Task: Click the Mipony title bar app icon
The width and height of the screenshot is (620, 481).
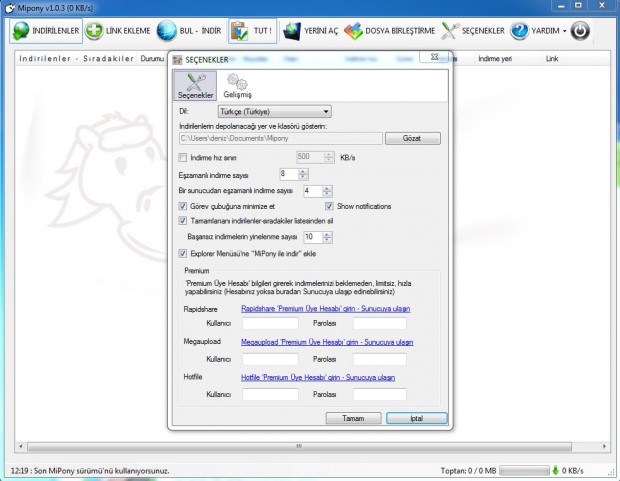Action: click(x=9, y=8)
